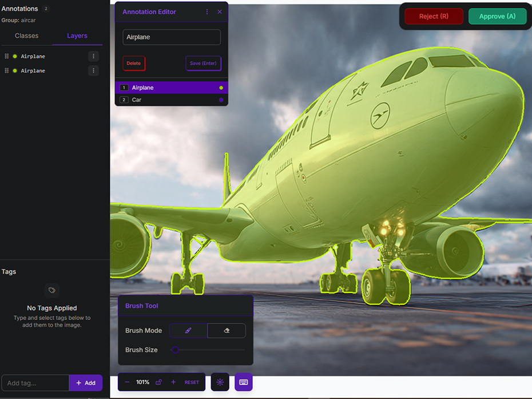The width and height of the screenshot is (532, 399).
Task: Open options menu for second Airplane layer
Action: pyautogui.click(x=94, y=70)
